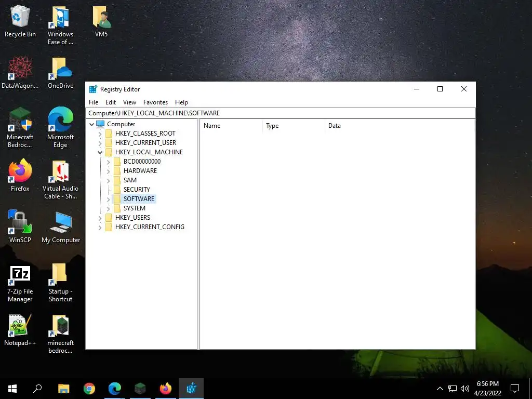The height and width of the screenshot is (399, 532).
Task: Select the HARDWARE key label
Action: click(140, 170)
